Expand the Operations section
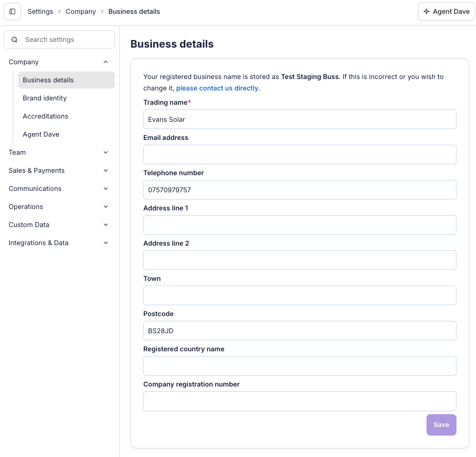 click(x=59, y=207)
